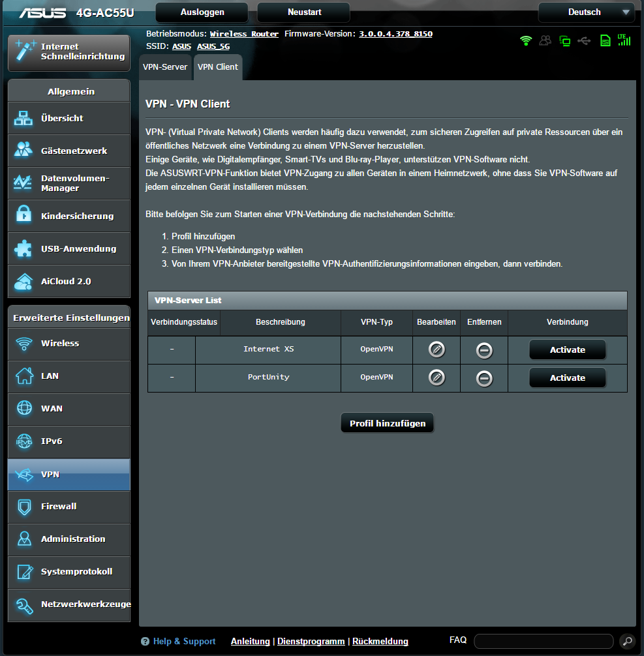Screen dimensions: 644x656
Task: Select the VPN Client tab
Action: pyautogui.click(x=218, y=67)
